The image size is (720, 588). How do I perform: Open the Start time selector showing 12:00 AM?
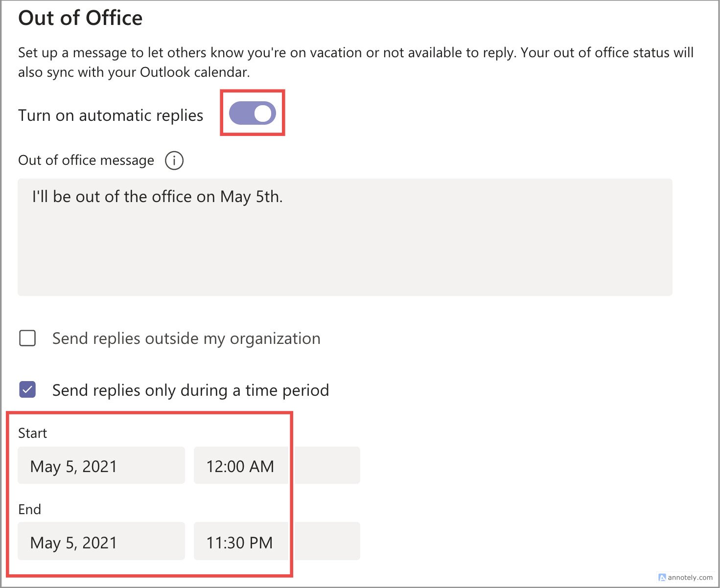[x=240, y=466]
